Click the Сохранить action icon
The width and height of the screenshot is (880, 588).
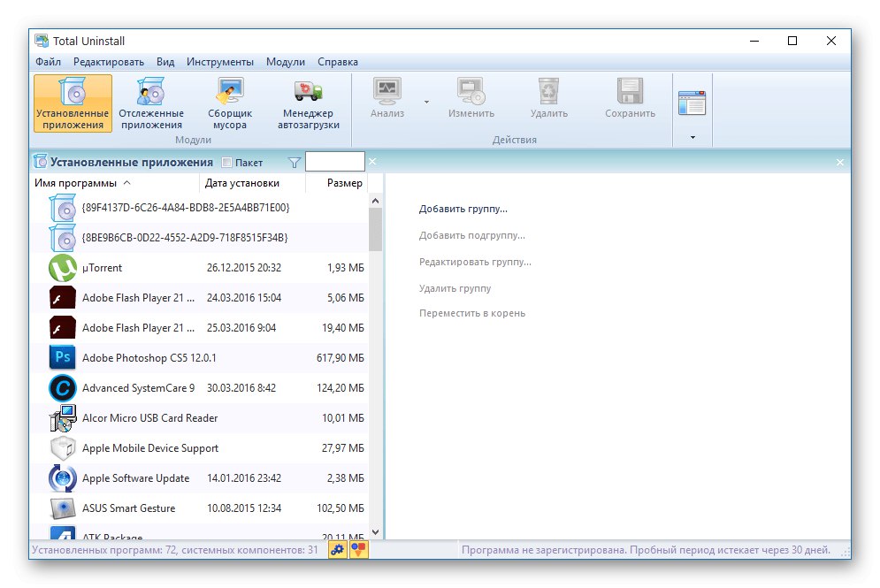coord(629,93)
